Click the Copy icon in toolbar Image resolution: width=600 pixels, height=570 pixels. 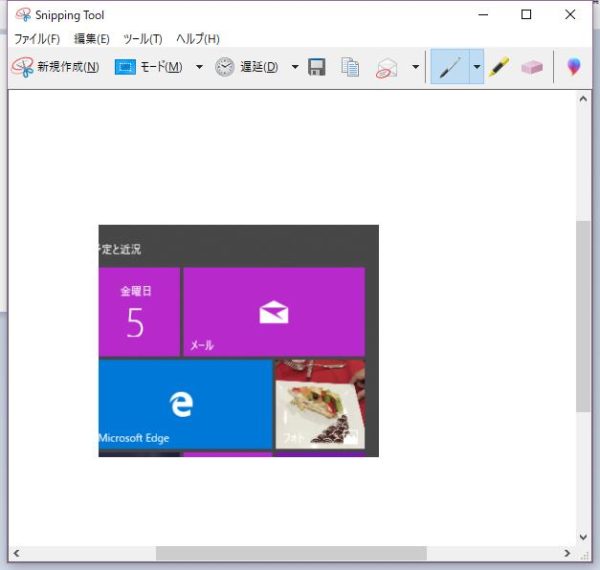pyautogui.click(x=350, y=67)
